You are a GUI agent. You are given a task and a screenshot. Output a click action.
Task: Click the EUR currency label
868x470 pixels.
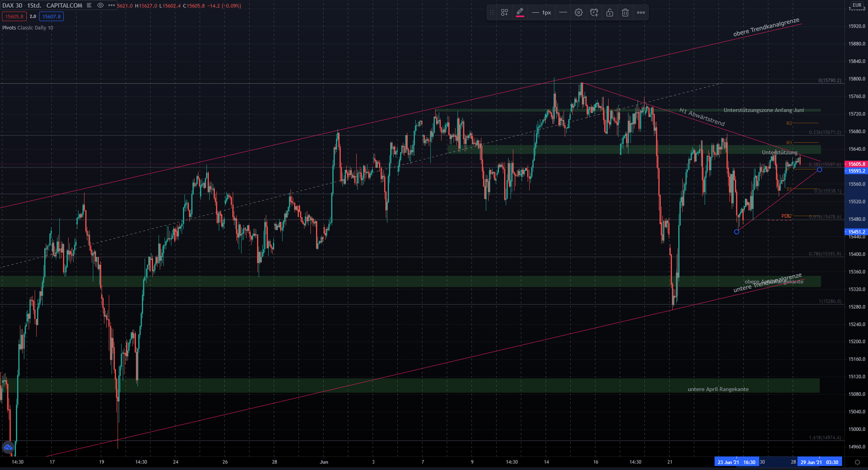pyautogui.click(x=856, y=5)
